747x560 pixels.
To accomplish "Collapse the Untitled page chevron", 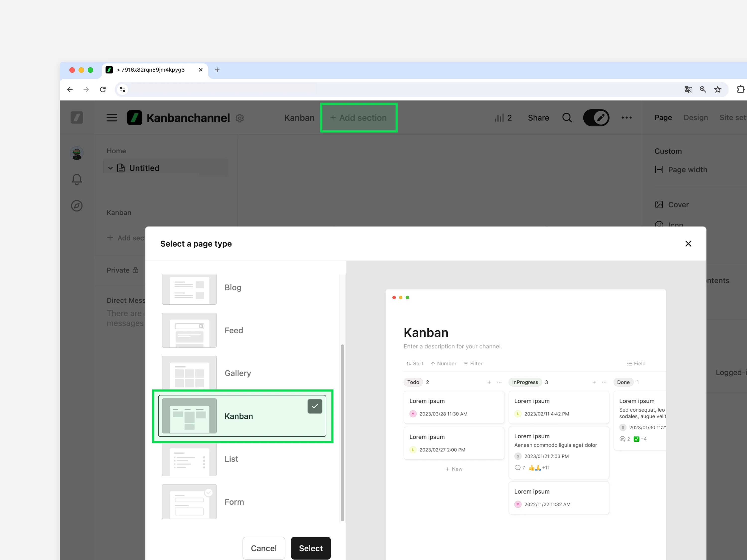I will point(110,168).
